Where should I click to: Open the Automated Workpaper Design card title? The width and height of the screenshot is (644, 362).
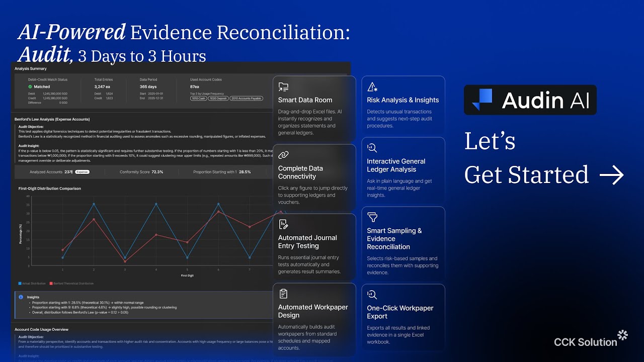[313, 311]
